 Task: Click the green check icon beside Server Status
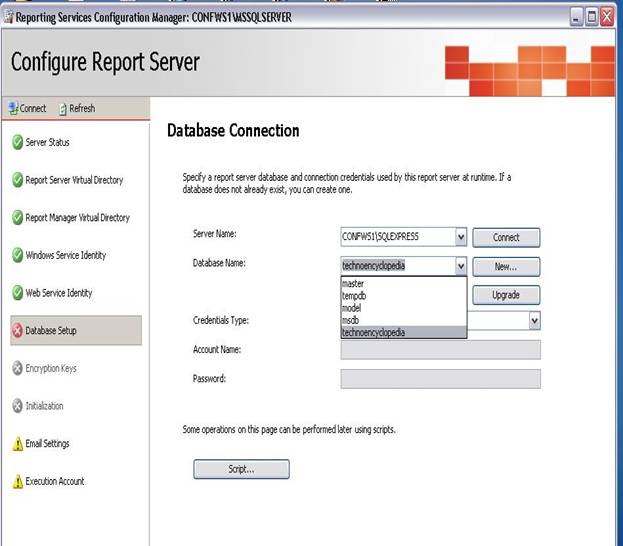click(17, 143)
